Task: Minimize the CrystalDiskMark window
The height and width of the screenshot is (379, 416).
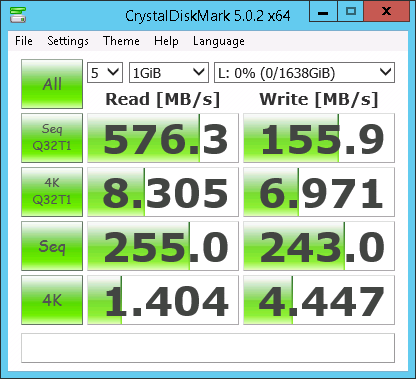Action: pyautogui.click(x=323, y=11)
